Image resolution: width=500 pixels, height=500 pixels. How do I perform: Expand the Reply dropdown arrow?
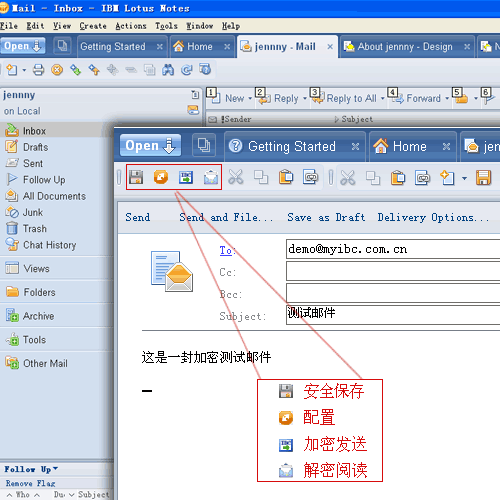click(x=305, y=98)
